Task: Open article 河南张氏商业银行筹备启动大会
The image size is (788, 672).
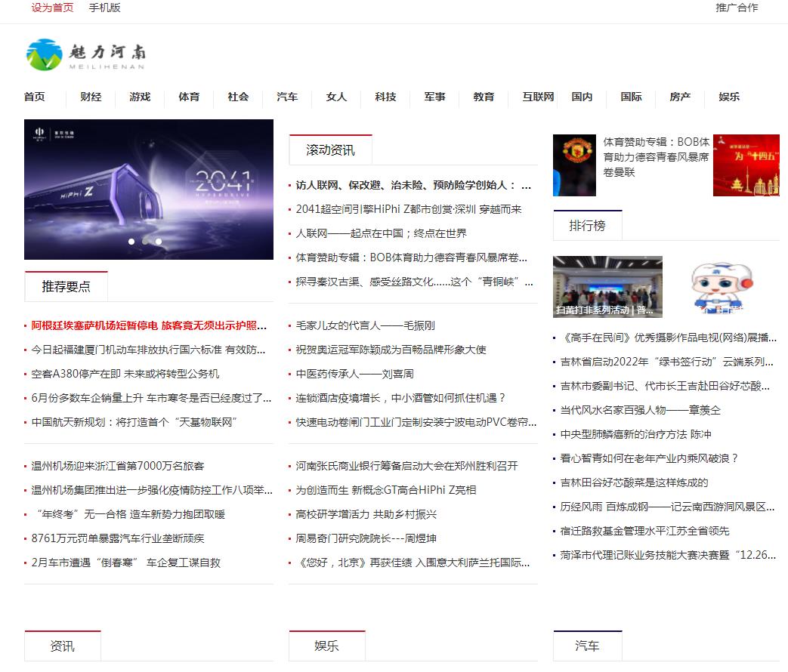Action: [x=406, y=466]
